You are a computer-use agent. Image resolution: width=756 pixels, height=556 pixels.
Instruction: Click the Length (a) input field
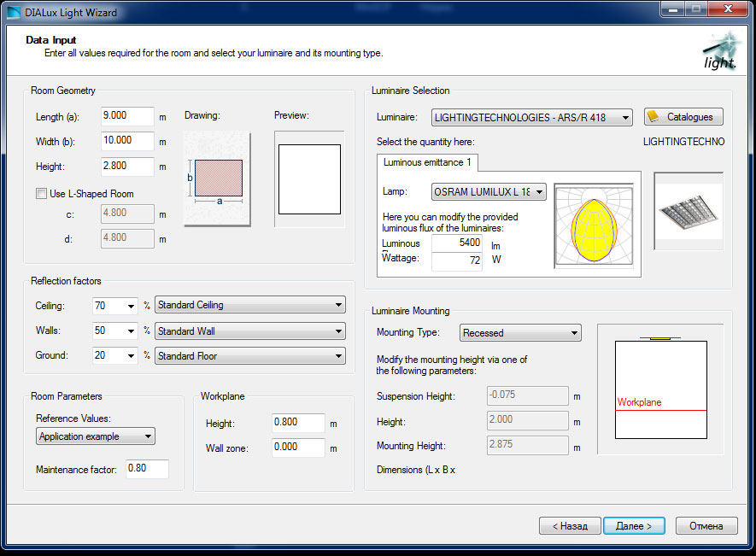(x=126, y=116)
